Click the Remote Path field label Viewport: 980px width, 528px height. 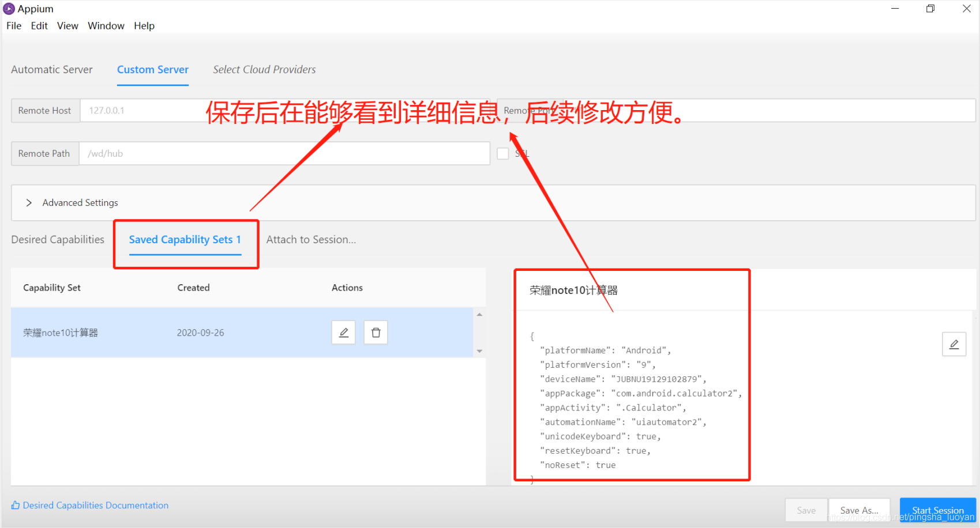pyautogui.click(x=44, y=154)
